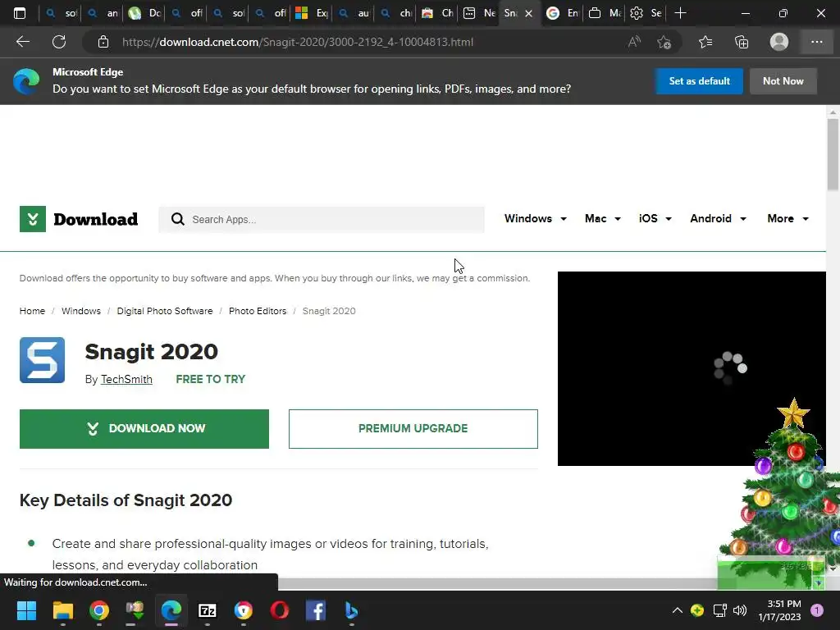The height and width of the screenshot is (630, 840).
Task: Open 7-Zip from the taskbar
Action: click(208, 610)
